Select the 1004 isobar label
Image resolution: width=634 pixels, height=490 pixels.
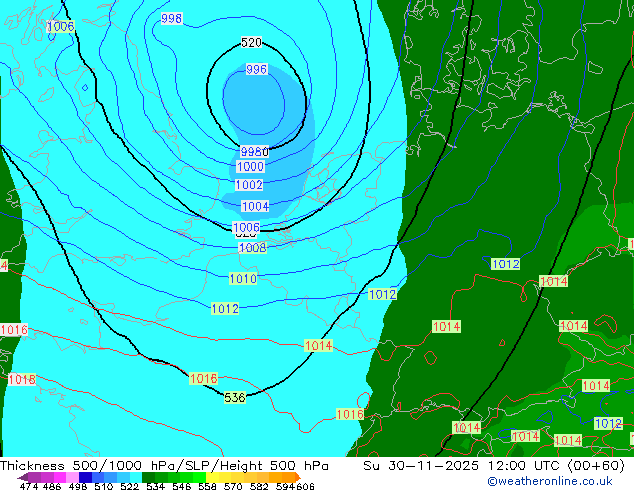coord(255,206)
